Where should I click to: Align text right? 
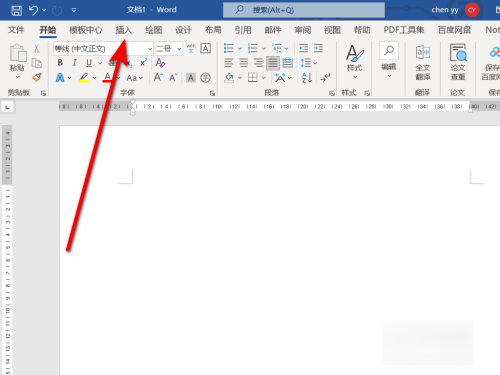point(258,63)
